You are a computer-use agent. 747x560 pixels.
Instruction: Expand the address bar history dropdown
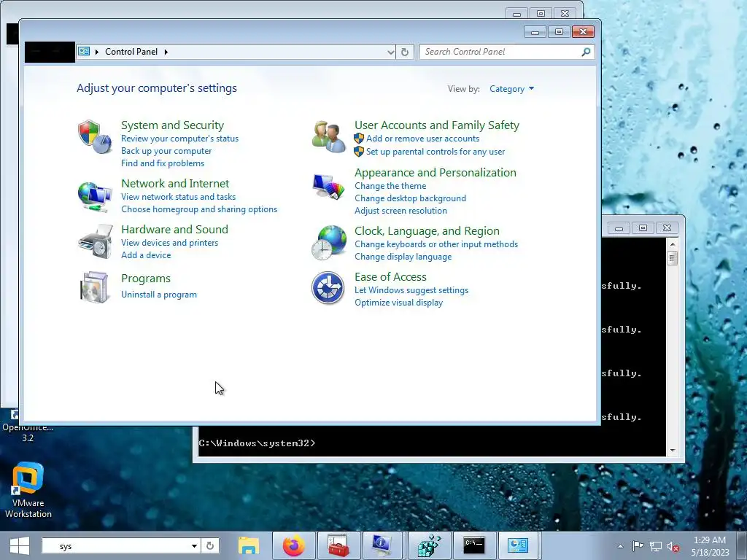click(x=391, y=52)
